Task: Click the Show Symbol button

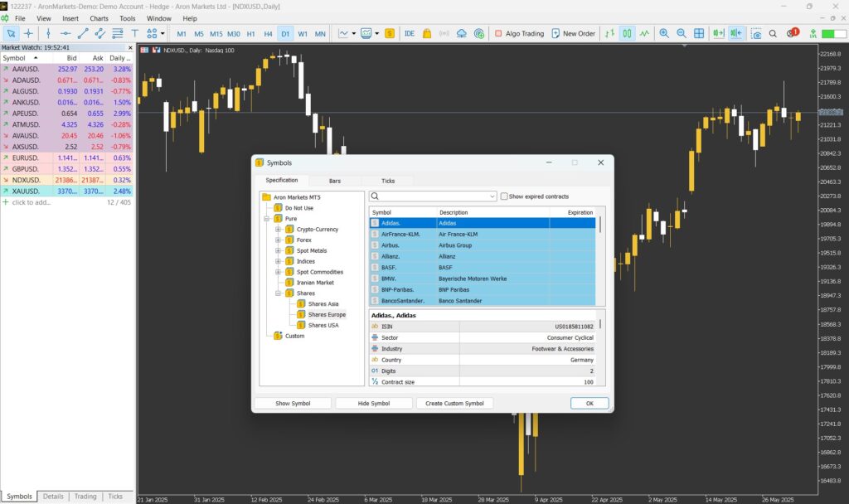Action: 293,404
